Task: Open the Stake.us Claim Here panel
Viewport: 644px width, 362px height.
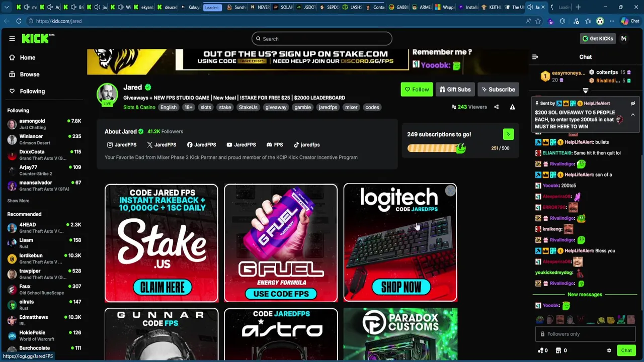Action: click(162, 243)
